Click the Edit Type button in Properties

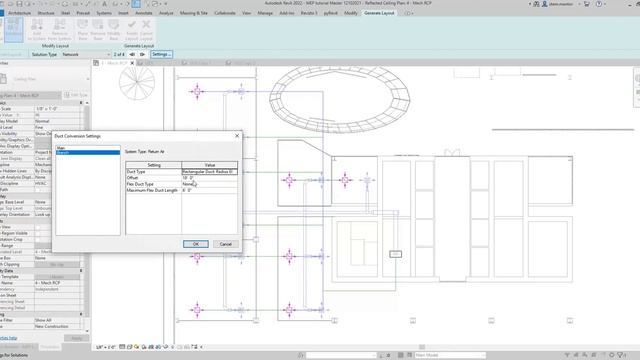click(76, 95)
